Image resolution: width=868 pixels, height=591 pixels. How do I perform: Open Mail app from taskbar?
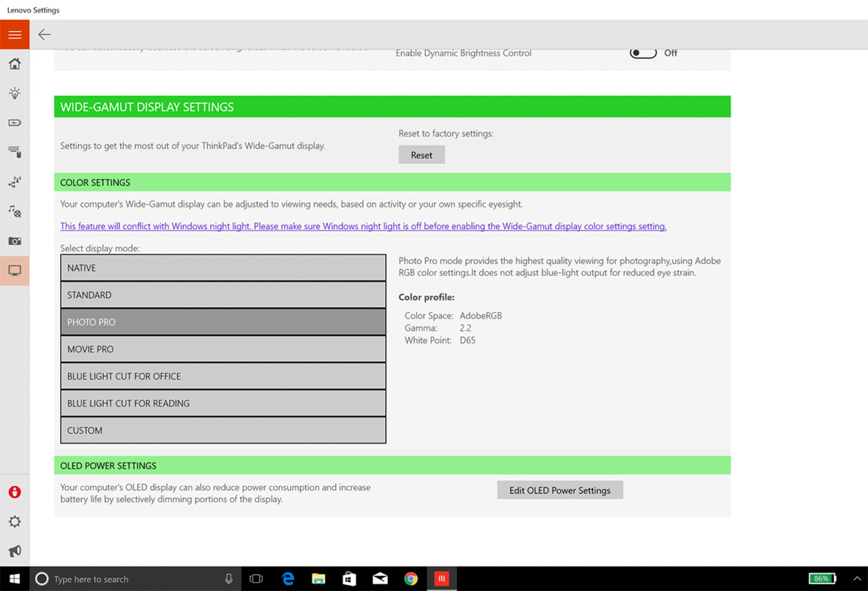coord(380,579)
